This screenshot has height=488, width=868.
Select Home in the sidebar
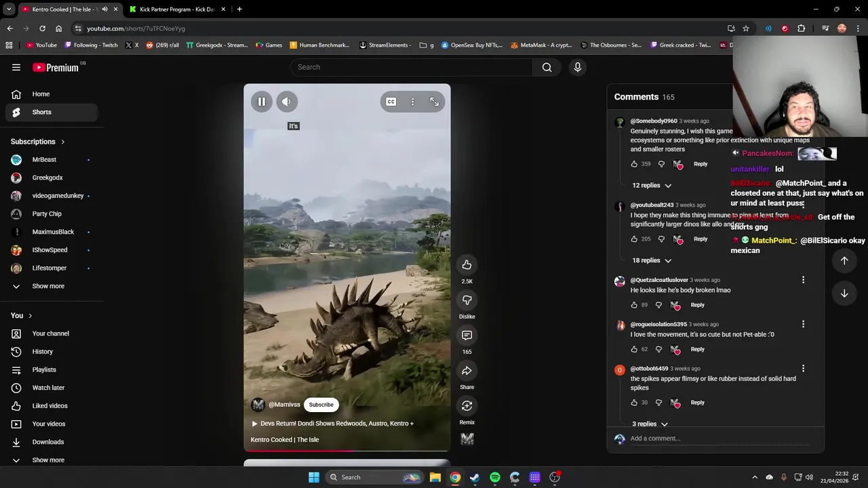[x=52, y=94]
